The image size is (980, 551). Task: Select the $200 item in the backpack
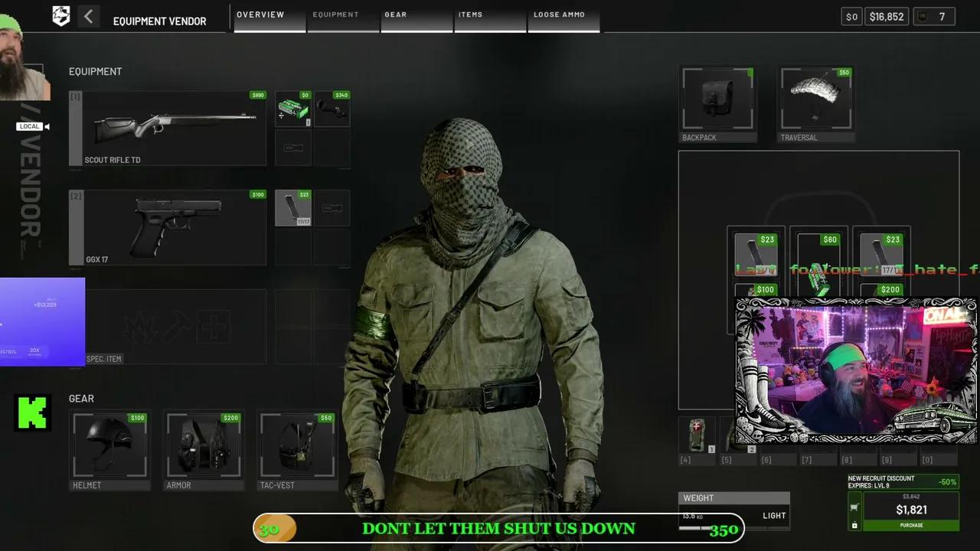(x=881, y=291)
